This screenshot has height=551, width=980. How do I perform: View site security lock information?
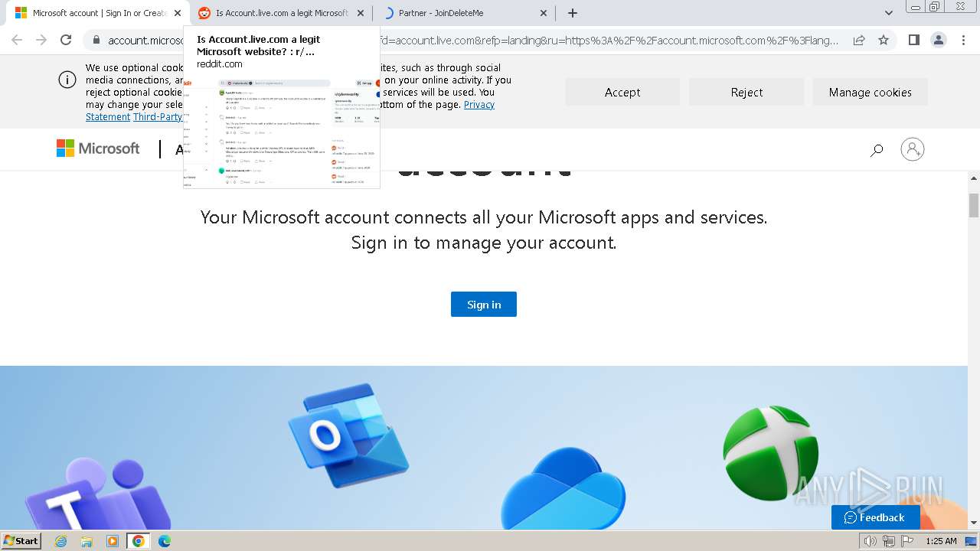(96, 40)
